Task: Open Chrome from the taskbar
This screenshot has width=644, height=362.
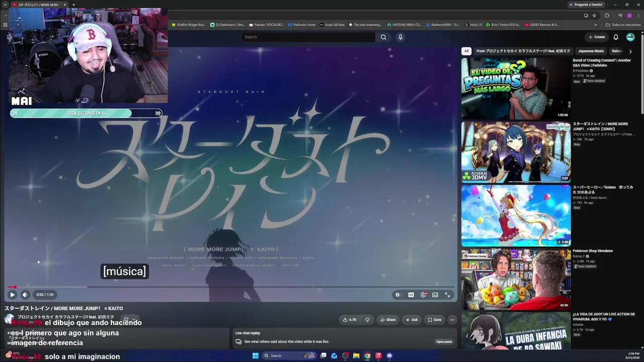Action: tap(367, 355)
